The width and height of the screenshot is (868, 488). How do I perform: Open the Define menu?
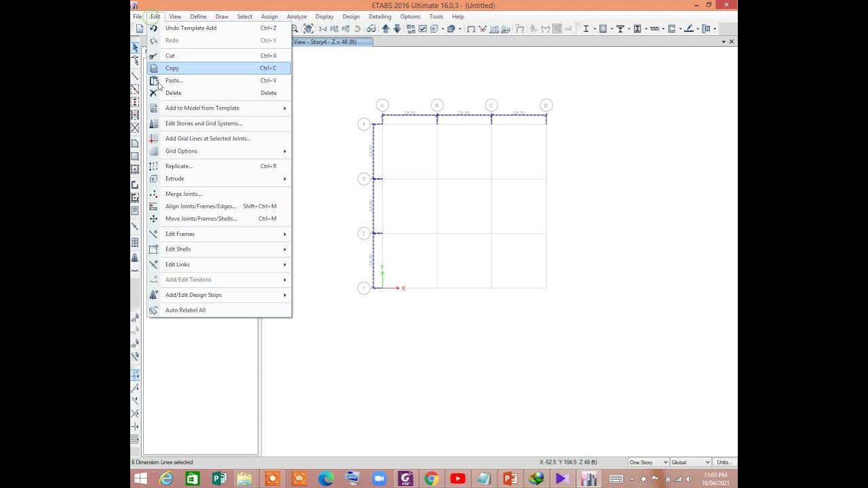tap(198, 16)
